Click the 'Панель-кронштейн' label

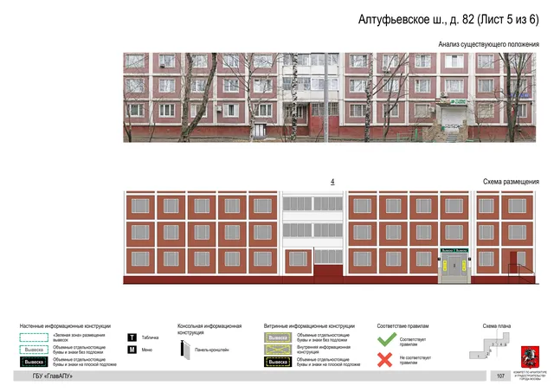click(212, 350)
